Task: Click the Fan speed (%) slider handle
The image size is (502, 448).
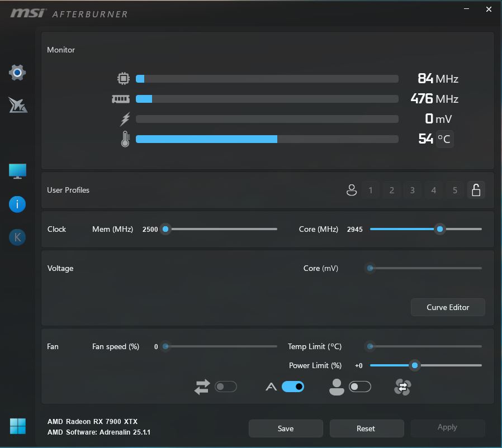Action: click(165, 346)
